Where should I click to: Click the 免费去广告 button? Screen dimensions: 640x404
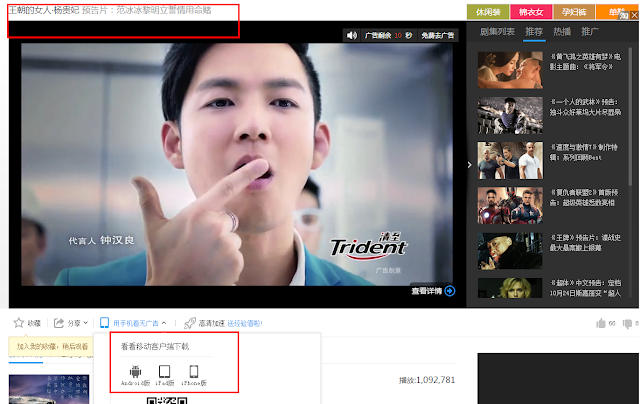pos(438,36)
